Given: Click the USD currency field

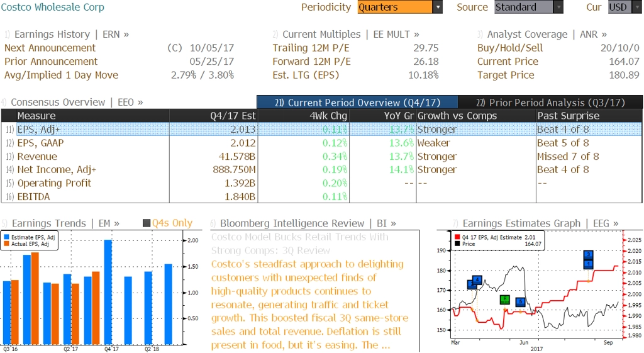Looking at the screenshot, I should (x=619, y=7).
